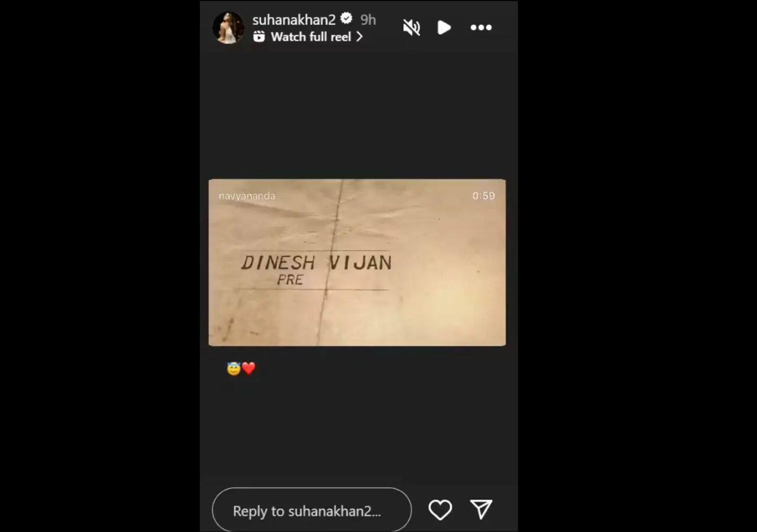The width and height of the screenshot is (757, 532).
Task: Click the 9h story timestamp
Action: point(368,20)
